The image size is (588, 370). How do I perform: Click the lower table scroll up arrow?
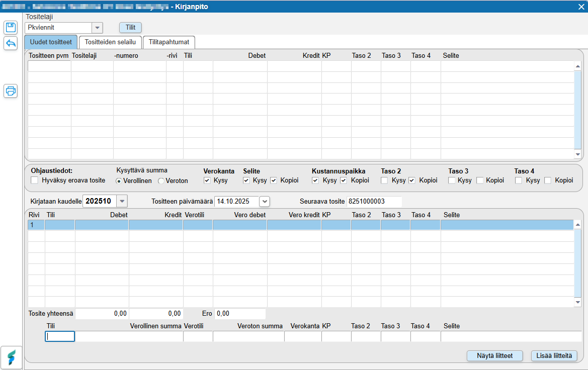click(x=577, y=225)
